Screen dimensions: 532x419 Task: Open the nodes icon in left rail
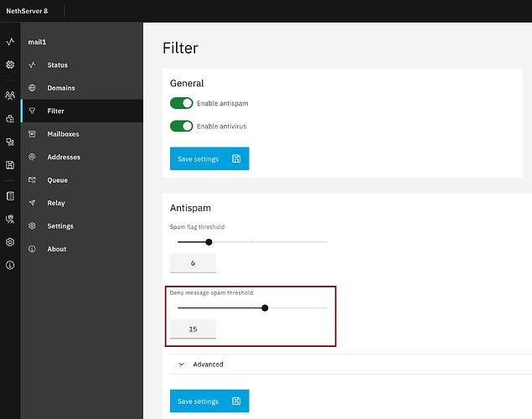pyautogui.click(x=10, y=142)
